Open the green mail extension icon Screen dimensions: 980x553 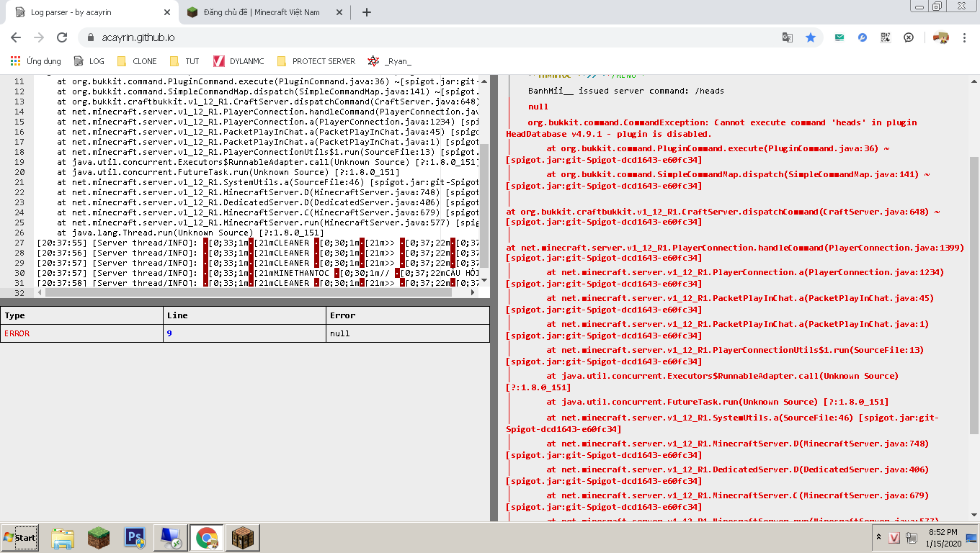[839, 37]
